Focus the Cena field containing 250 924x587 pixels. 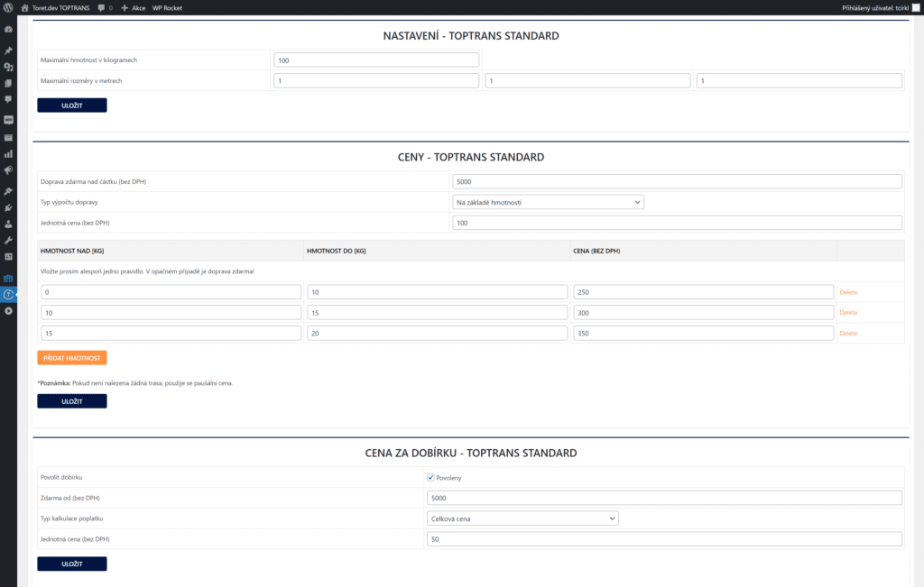(x=704, y=292)
